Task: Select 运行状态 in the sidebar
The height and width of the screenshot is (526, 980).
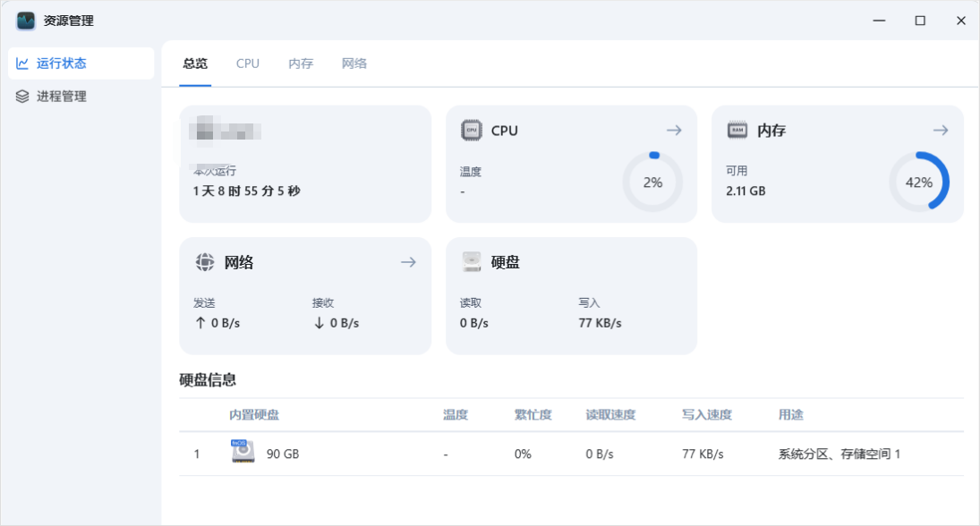Action: tap(62, 64)
